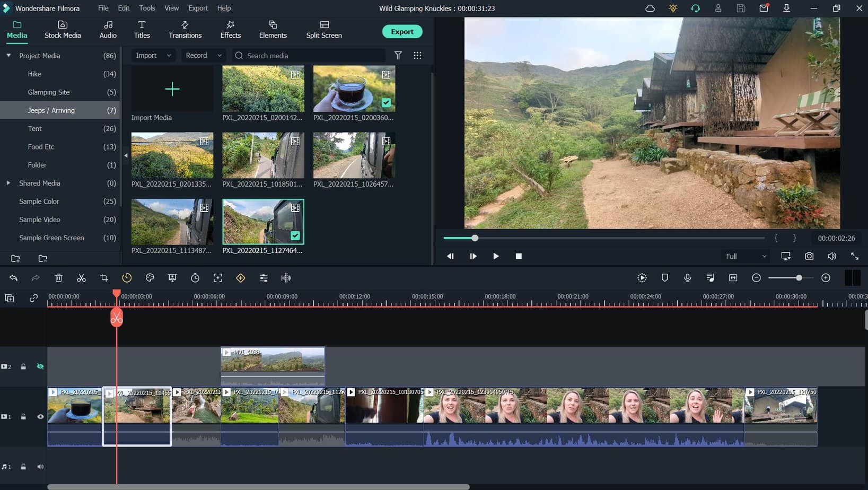Expand the Shared Media section
This screenshot has height=490, width=868.
[8, 183]
